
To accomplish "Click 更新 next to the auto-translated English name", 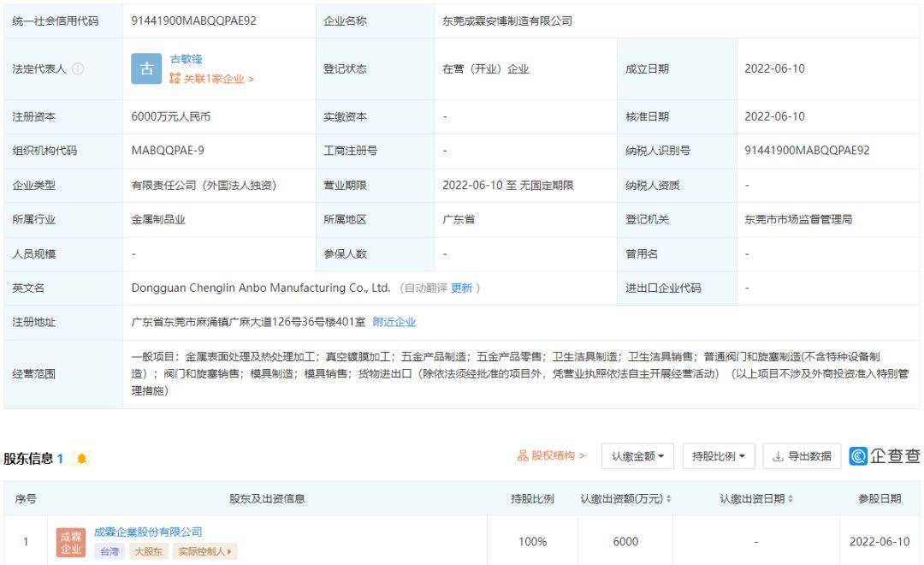I will [461, 288].
